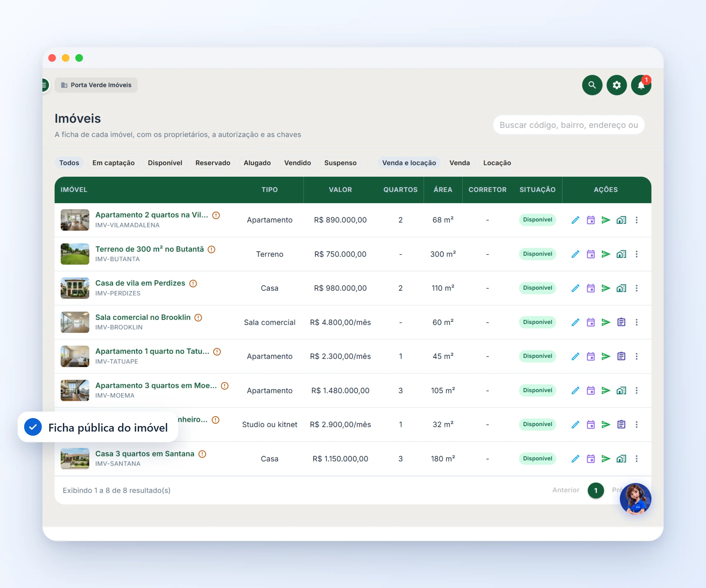
Task: Select the Todos filter chip
Action: coord(69,163)
